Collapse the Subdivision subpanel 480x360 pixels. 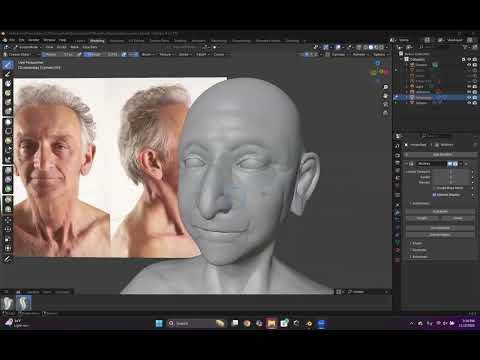point(420,203)
